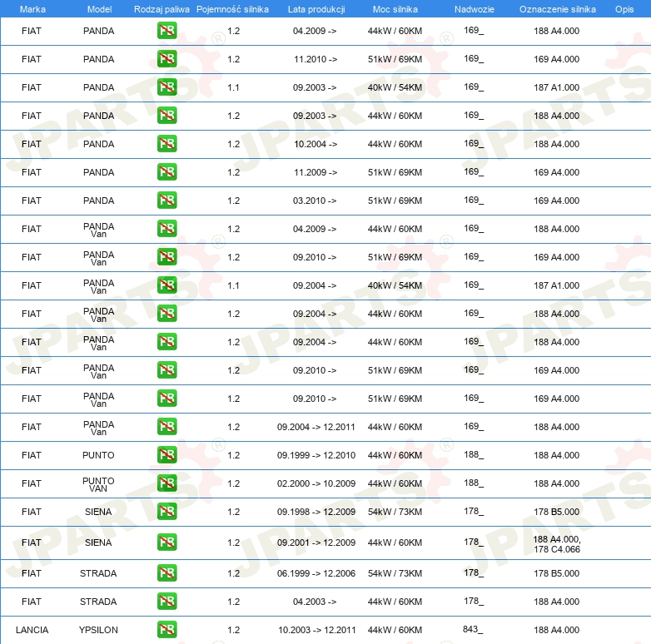The height and width of the screenshot is (644, 651).
Task: Click the Rodzaj paliwa column header
Action: pos(162,9)
